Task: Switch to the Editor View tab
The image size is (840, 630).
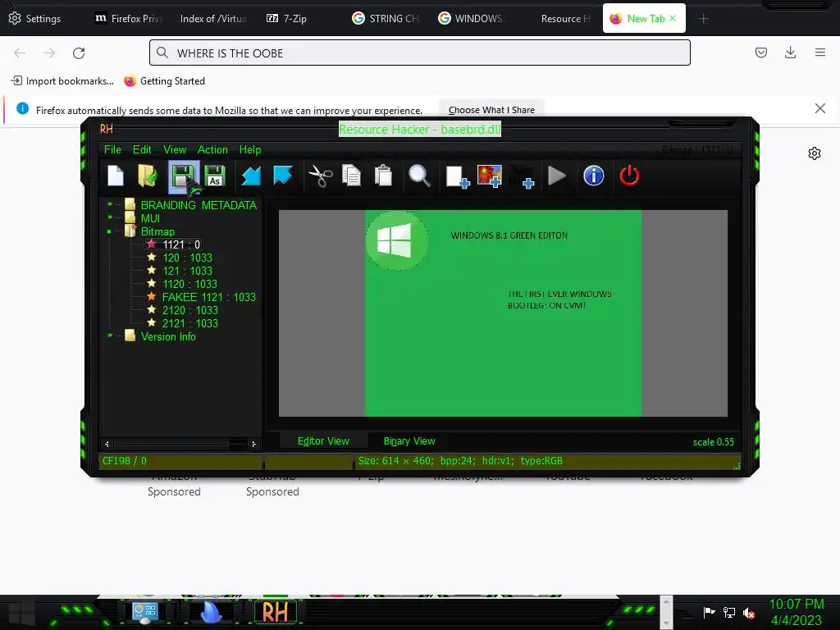Action: [x=323, y=441]
